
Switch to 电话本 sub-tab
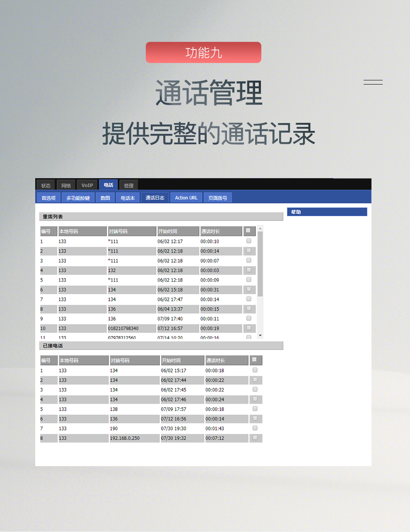pyautogui.click(x=128, y=198)
